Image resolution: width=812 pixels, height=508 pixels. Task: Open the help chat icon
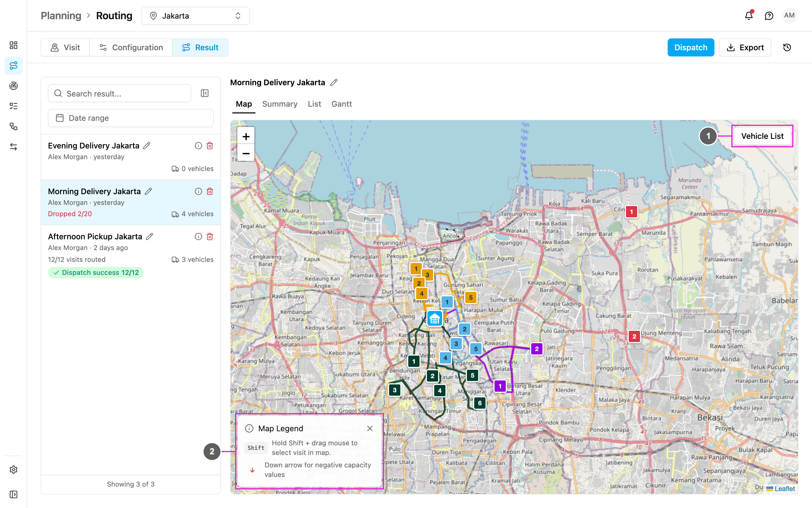[x=769, y=16]
